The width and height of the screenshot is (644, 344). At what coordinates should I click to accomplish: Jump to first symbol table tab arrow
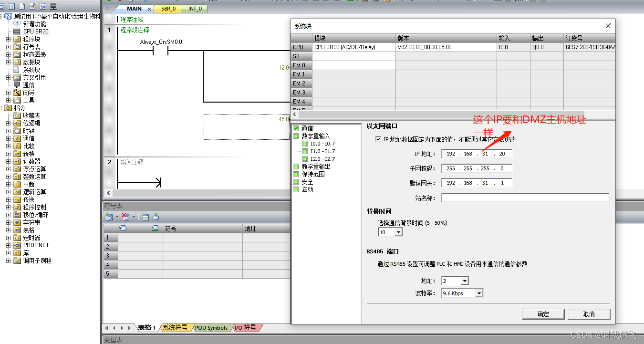(x=106, y=328)
